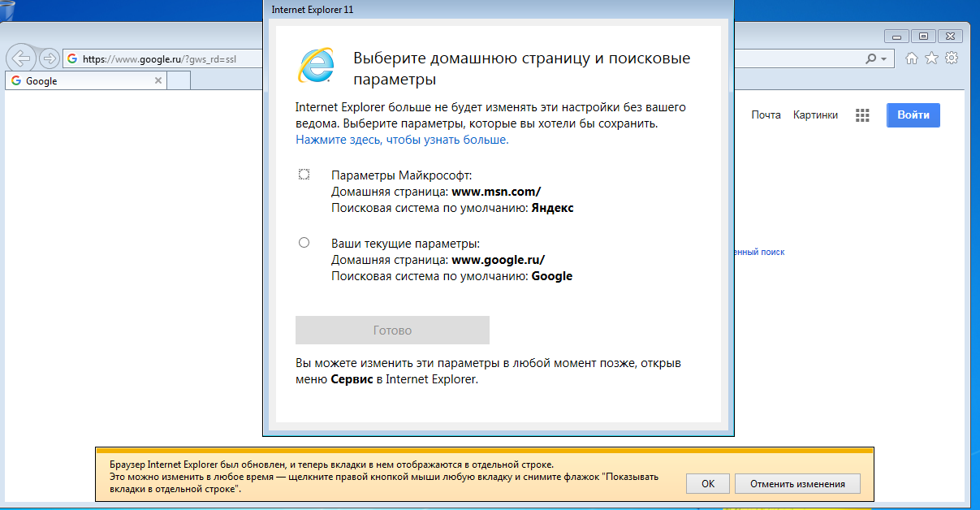This screenshot has width=980, height=510.
Task: Open the Google apps grid icon
Action: [x=862, y=115]
